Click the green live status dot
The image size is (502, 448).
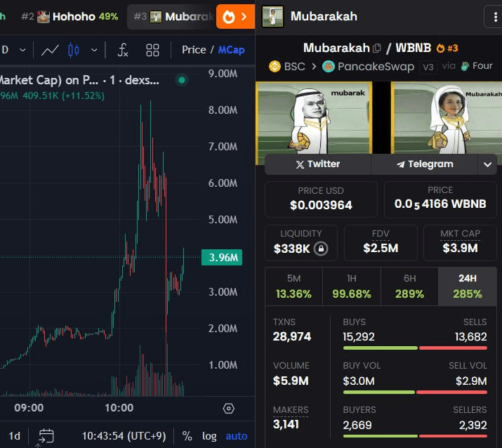[182, 80]
